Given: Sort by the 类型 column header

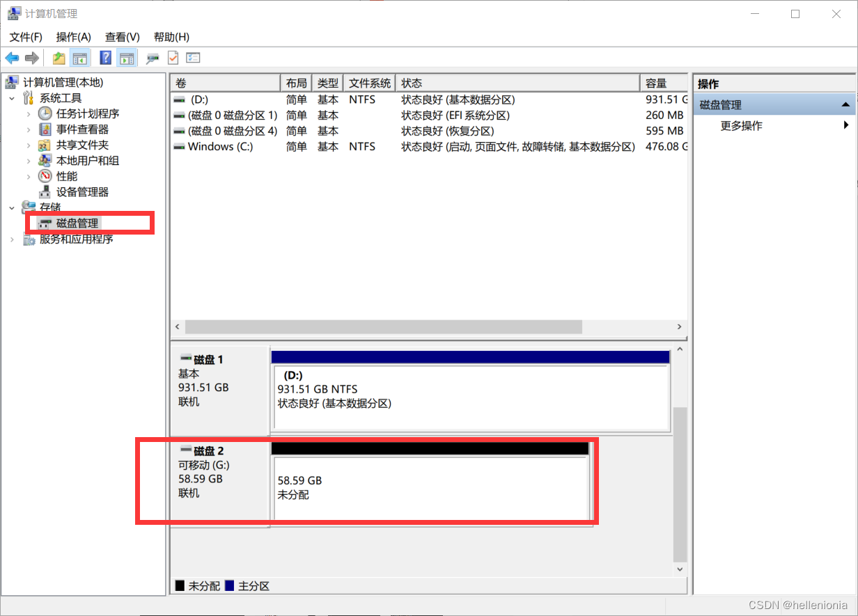Looking at the screenshot, I should 327,83.
